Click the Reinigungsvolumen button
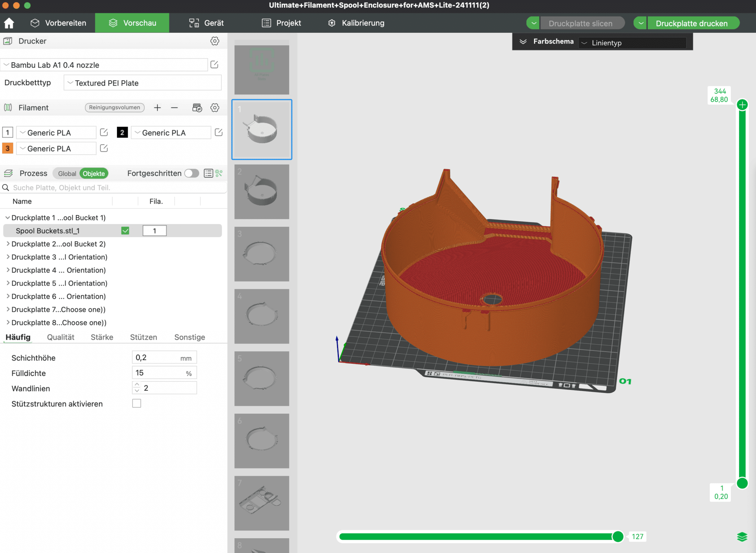 pos(114,108)
